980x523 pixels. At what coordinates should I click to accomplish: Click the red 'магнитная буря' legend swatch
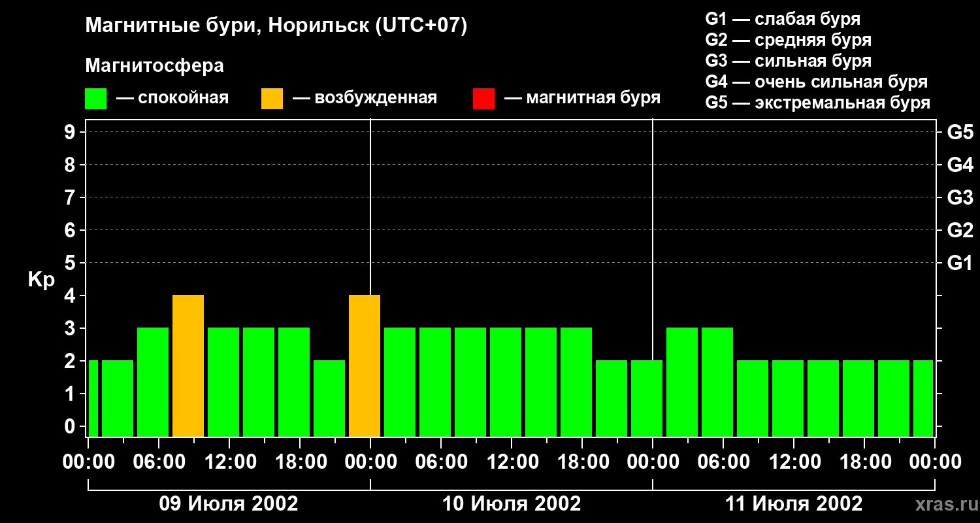pos(483,98)
